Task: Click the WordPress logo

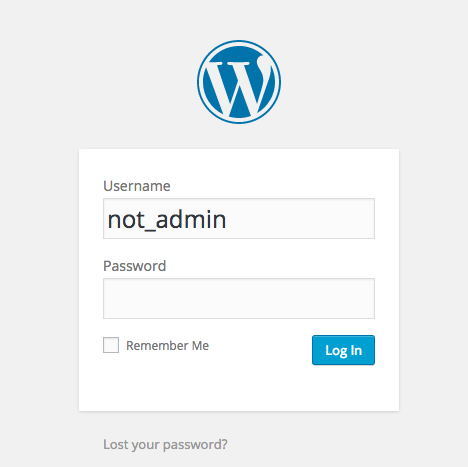Action: click(x=239, y=82)
